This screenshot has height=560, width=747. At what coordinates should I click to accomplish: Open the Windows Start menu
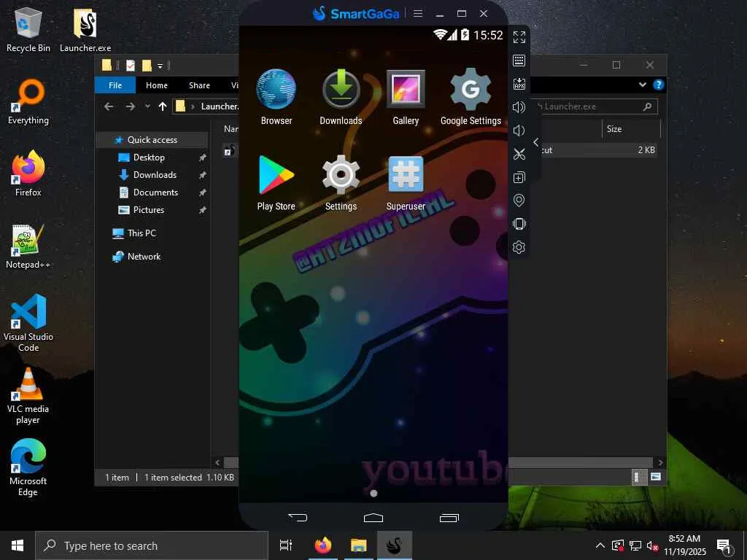(x=18, y=545)
